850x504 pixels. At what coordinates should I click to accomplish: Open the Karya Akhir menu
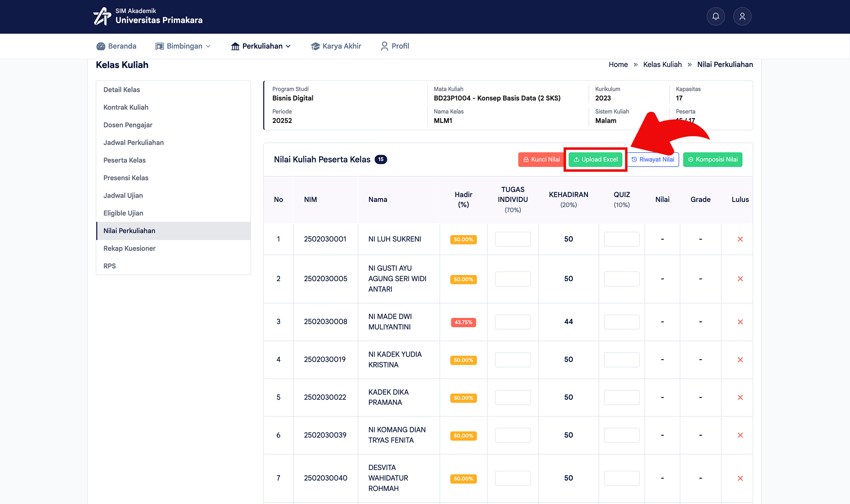pyautogui.click(x=336, y=46)
